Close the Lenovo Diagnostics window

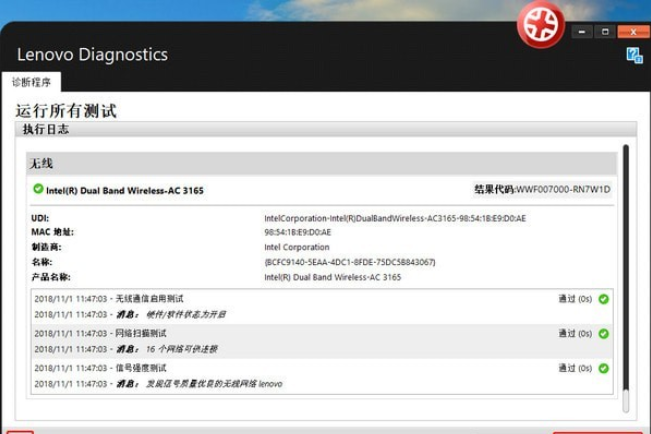tap(633, 32)
